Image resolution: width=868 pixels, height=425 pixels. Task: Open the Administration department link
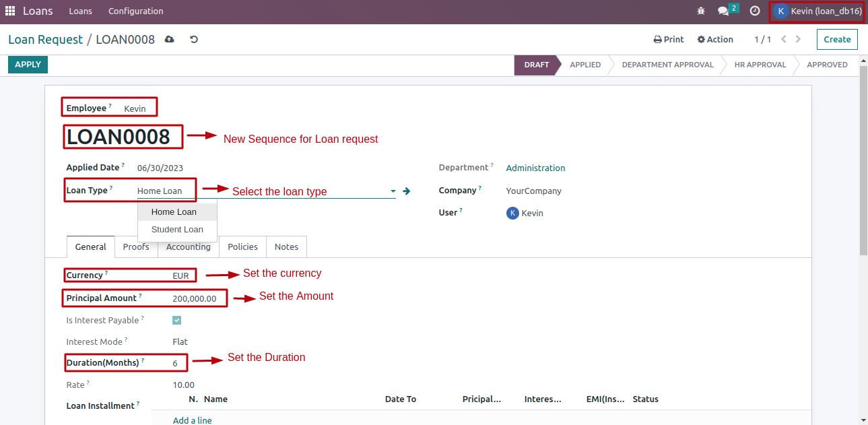coord(536,168)
